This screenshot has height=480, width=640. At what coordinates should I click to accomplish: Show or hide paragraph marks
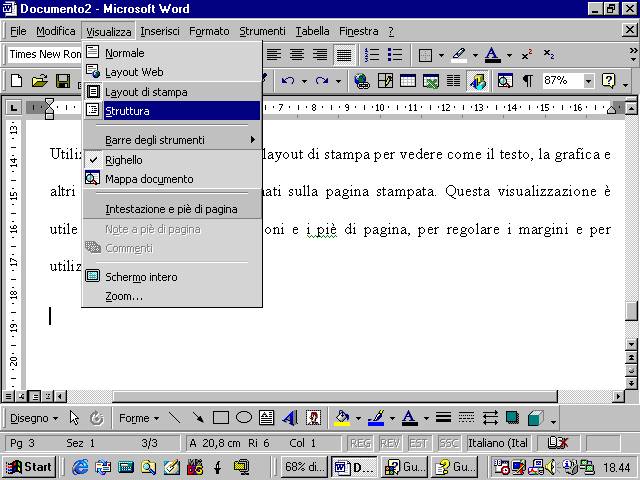pyautogui.click(x=528, y=81)
